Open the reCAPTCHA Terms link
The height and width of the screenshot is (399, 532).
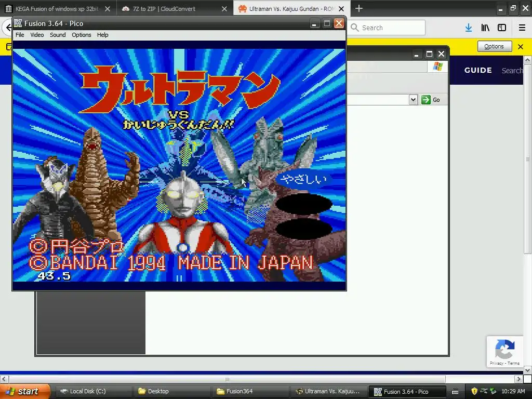[x=513, y=363]
